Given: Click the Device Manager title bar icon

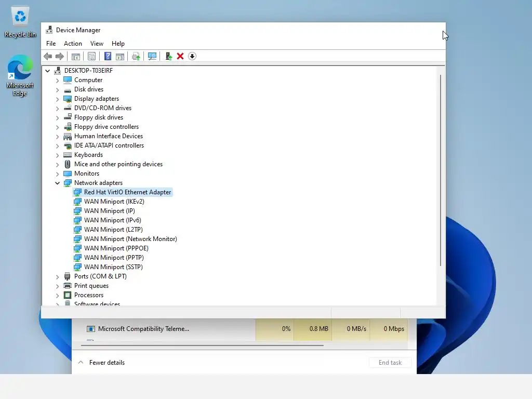Looking at the screenshot, I should click(49, 30).
